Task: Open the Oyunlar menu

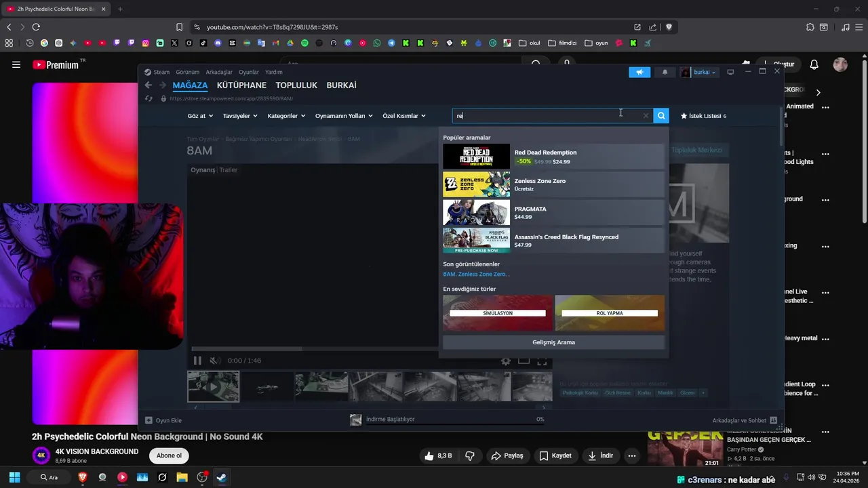Action: point(249,72)
